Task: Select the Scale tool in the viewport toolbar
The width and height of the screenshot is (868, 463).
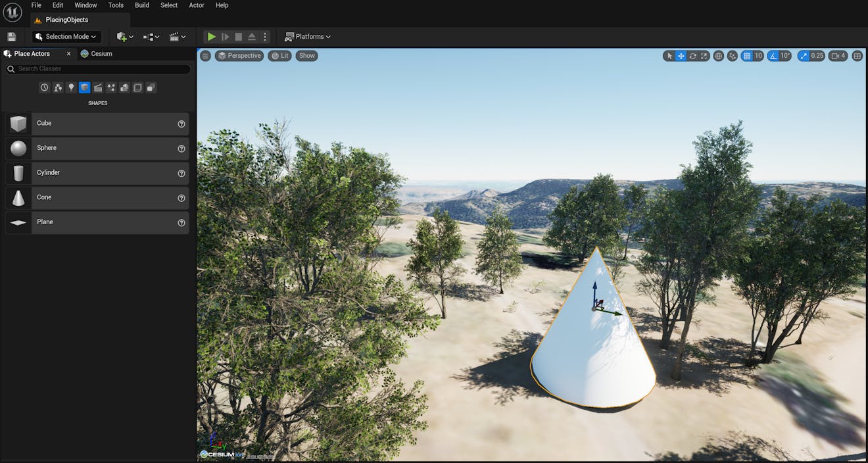Action: (x=704, y=56)
